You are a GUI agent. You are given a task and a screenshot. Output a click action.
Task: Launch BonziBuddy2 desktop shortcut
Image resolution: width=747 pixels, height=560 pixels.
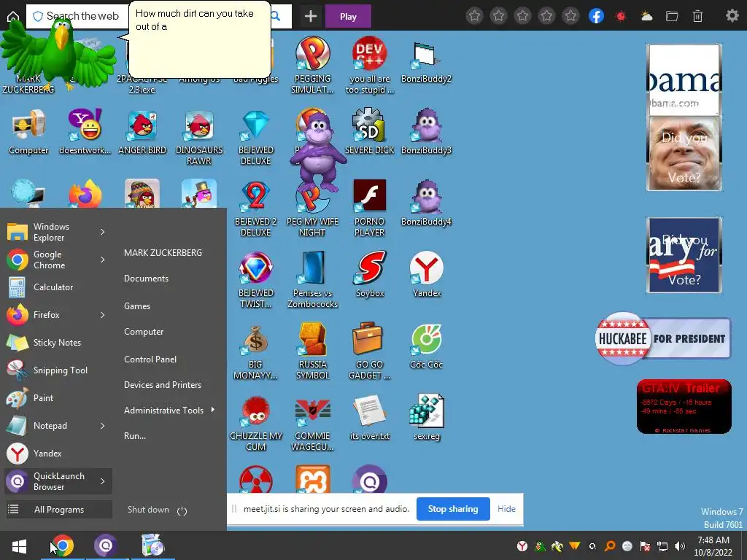coord(426,61)
